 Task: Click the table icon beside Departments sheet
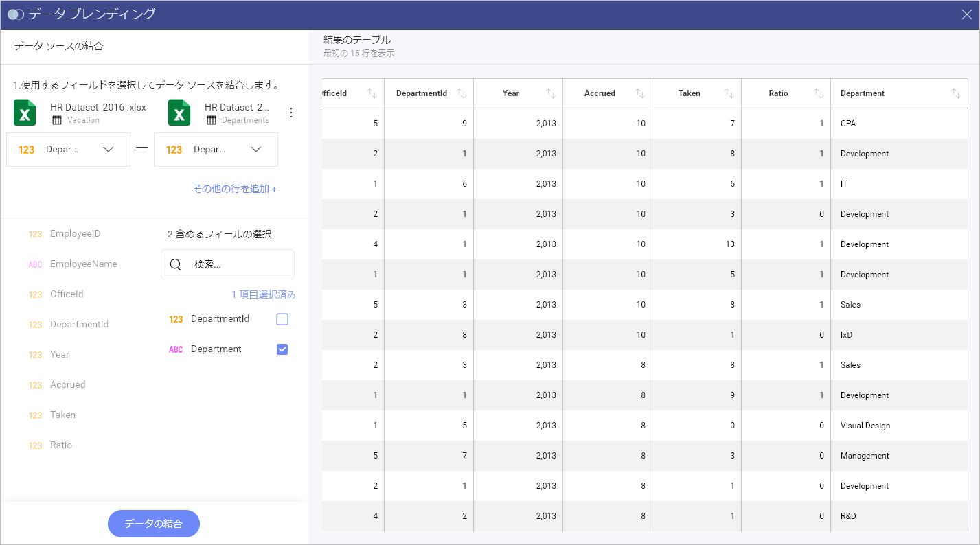tap(212, 120)
